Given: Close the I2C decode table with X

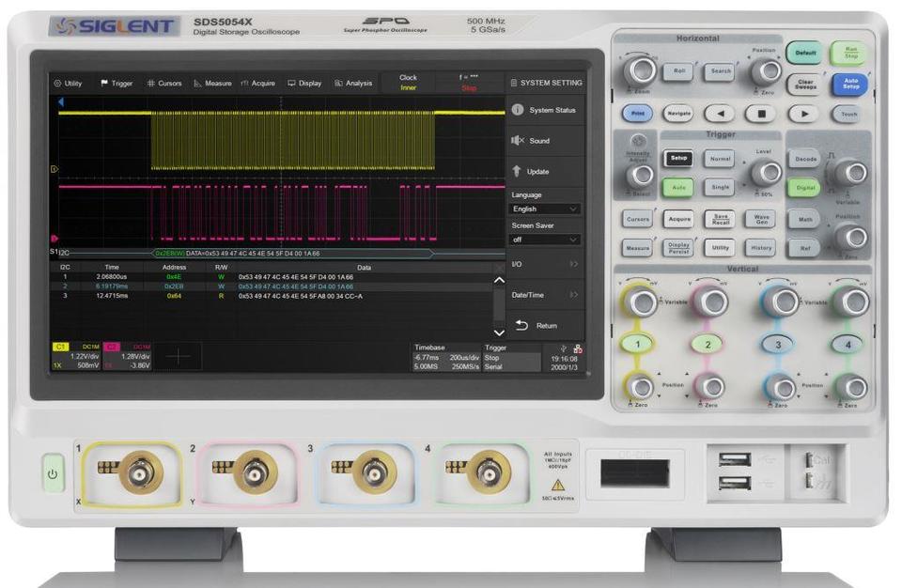Looking at the screenshot, I should [499, 268].
